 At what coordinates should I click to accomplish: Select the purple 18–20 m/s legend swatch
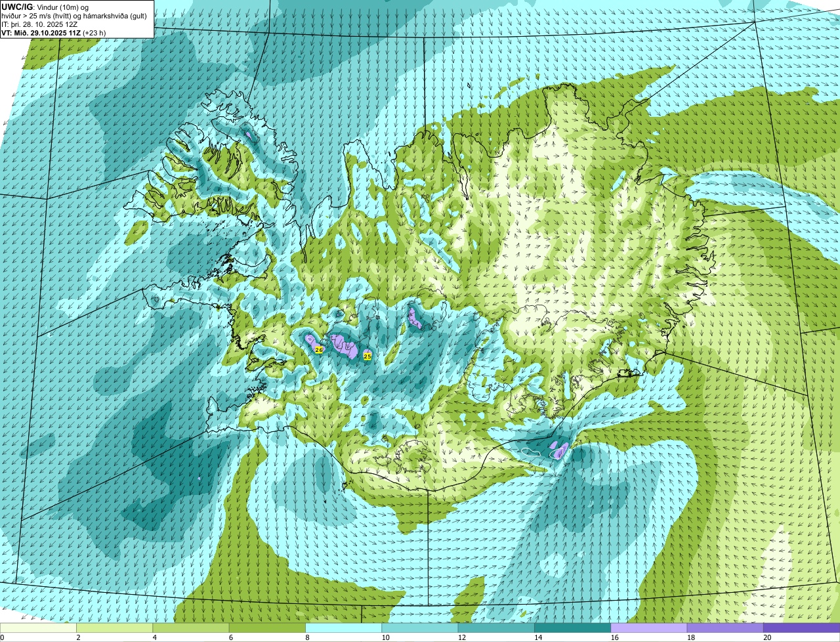click(725, 628)
